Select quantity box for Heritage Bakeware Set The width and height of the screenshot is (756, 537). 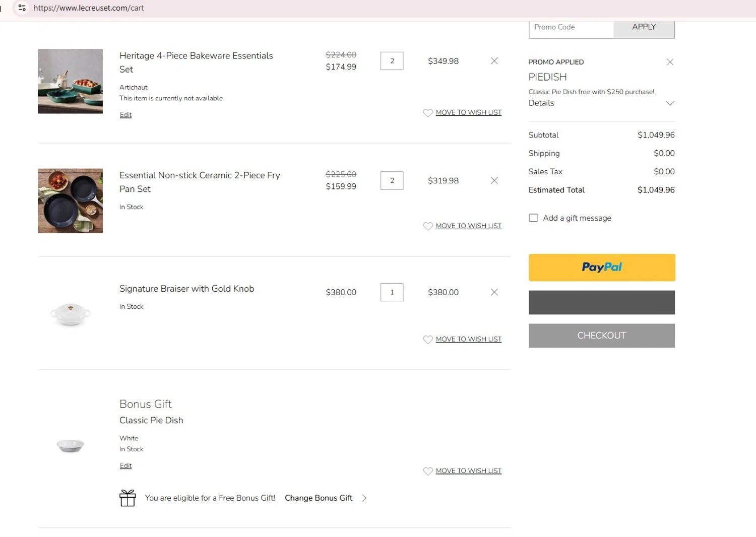click(392, 61)
